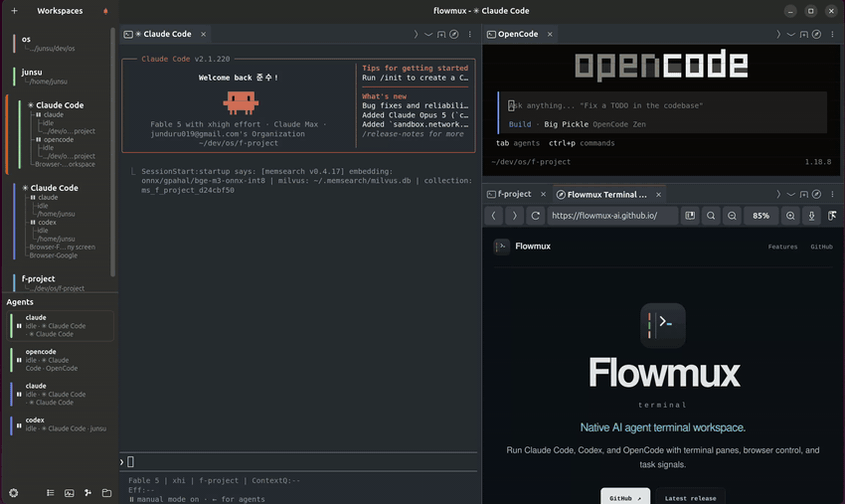
Task: Open GitHub link in Flowmux page nav
Action: [x=821, y=247]
